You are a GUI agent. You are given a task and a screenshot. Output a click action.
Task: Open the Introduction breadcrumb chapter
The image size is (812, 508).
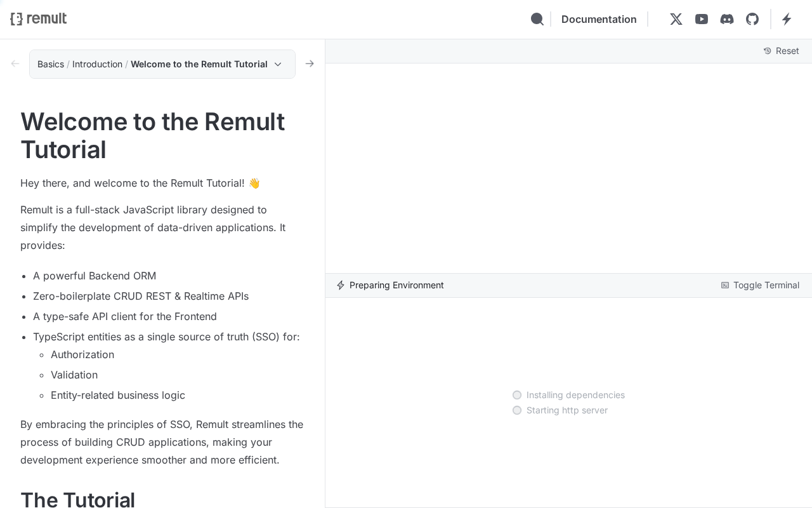tap(97, 64)
